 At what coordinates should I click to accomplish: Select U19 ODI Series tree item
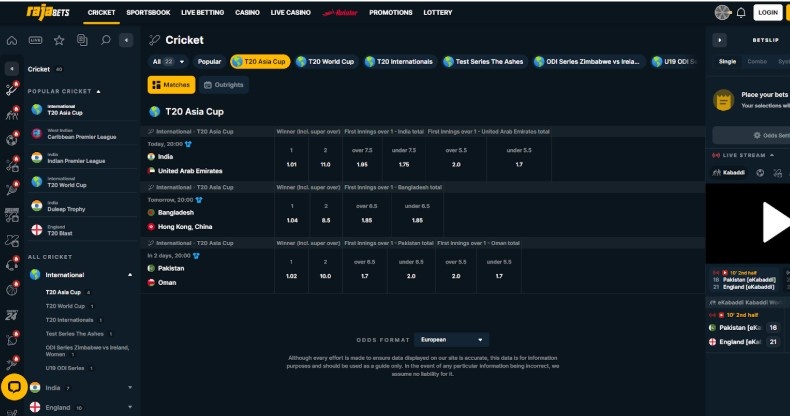[x=65, y=368]
